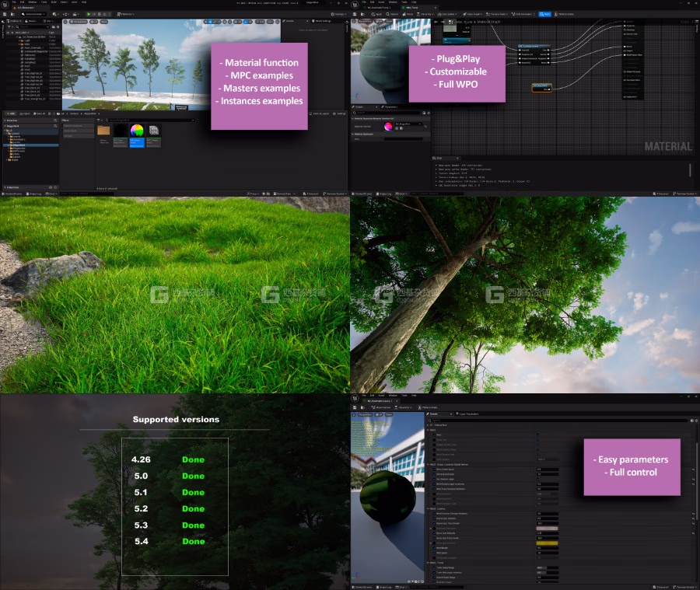Open the yellow color parameter swatch
Screen dimensions: 700x590
click(x=547, y=543)
